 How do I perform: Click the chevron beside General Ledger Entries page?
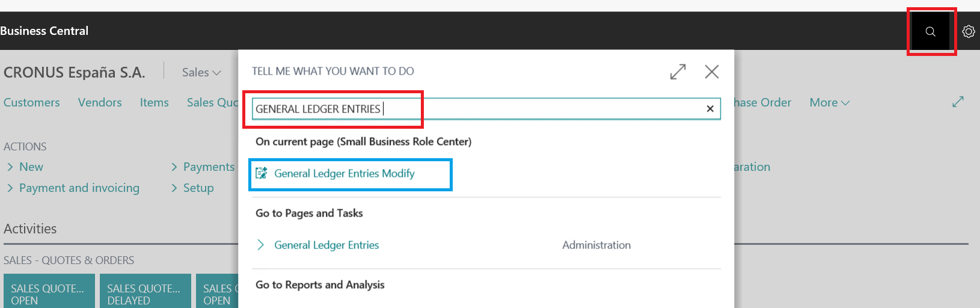click(261, 245)
